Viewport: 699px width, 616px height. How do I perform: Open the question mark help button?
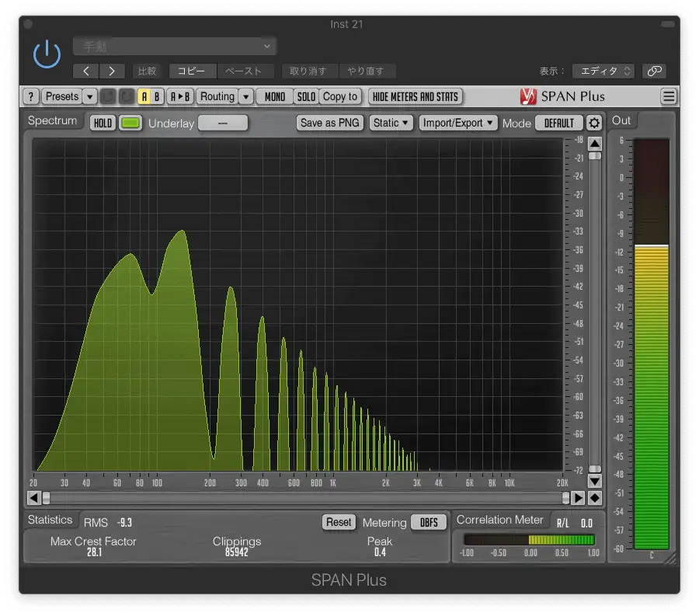[x=31, y=96]
